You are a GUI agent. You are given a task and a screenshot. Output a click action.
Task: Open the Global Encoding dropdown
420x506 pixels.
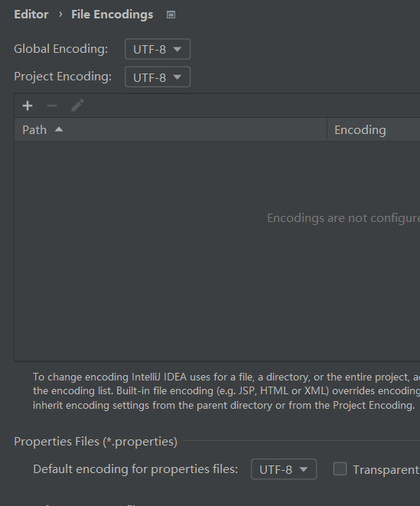point(158,49)
